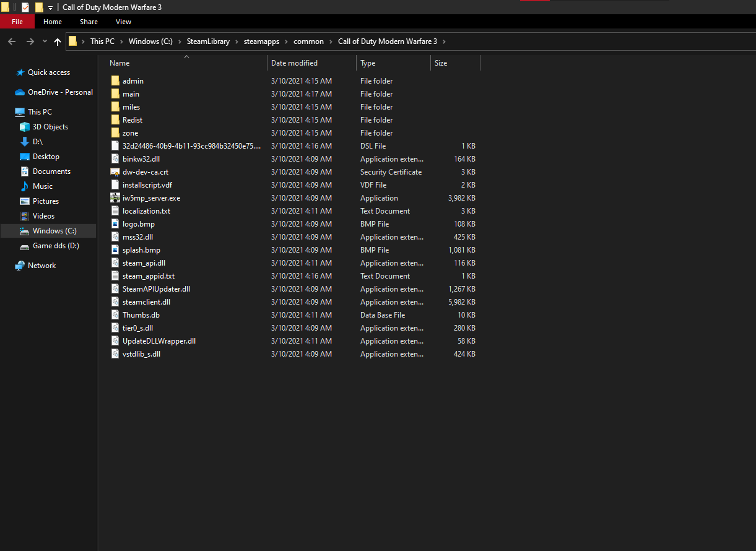Screen dimensions: 756x551
Task: Select the steamclient.dll file
Action: coord(146,302)
